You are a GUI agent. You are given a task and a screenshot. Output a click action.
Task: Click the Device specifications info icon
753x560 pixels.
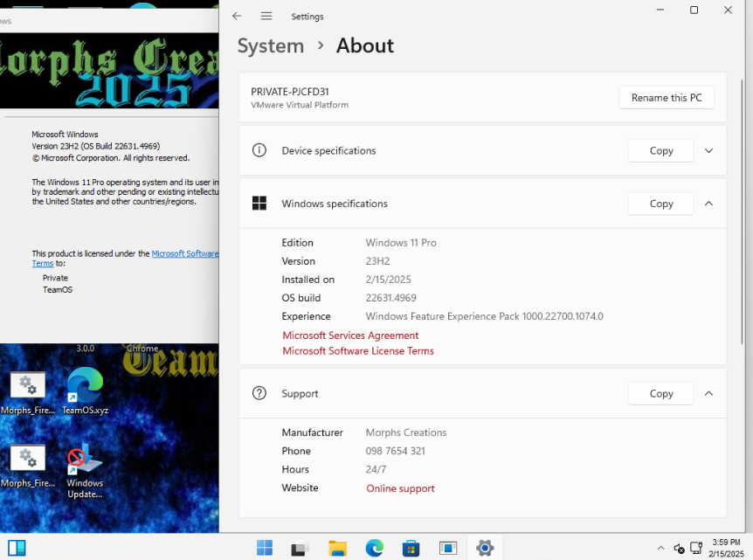point(259,150)
